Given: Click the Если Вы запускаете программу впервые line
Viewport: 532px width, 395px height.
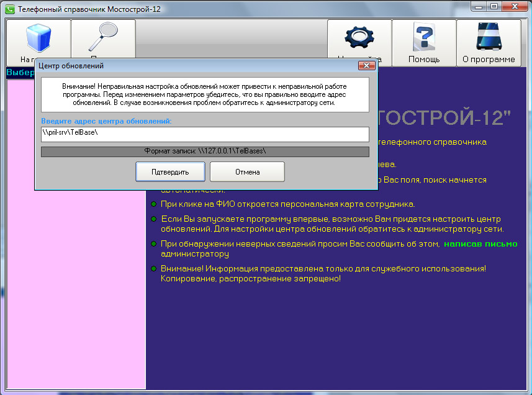Looking at the screenshot, I should (332, 224).
